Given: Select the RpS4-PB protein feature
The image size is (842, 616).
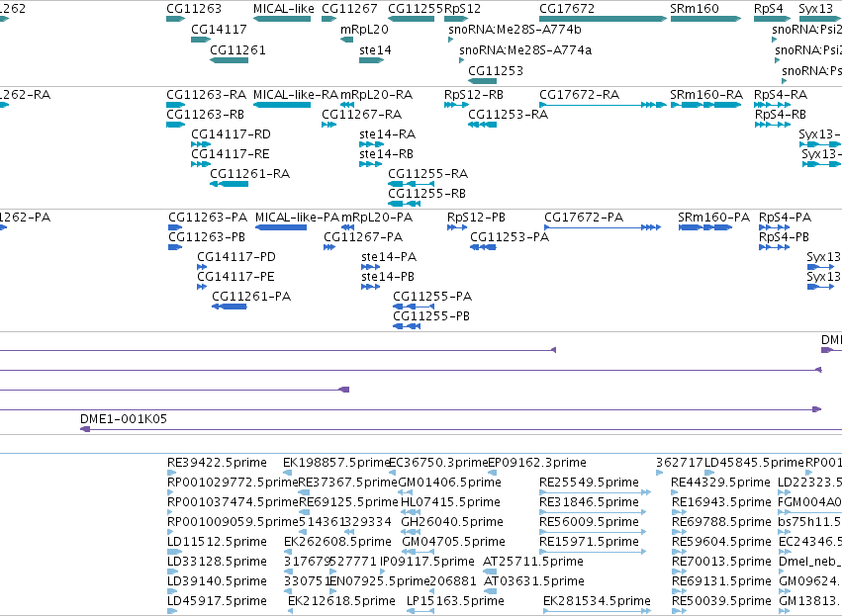Looking at the screenshot, I should [775, 247].
